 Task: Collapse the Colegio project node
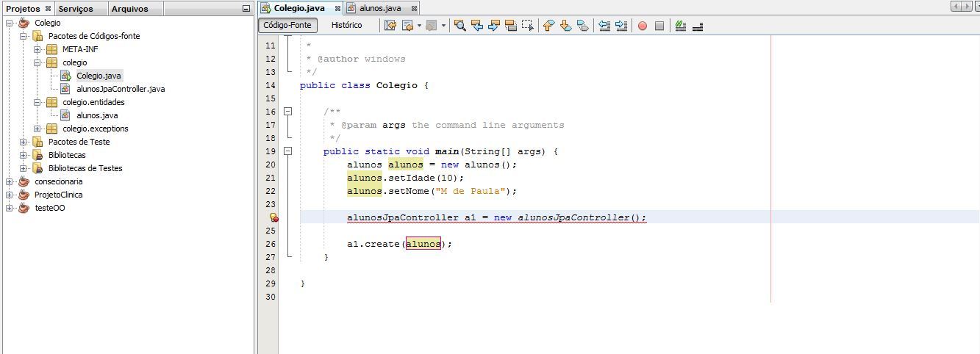(9, 23)
